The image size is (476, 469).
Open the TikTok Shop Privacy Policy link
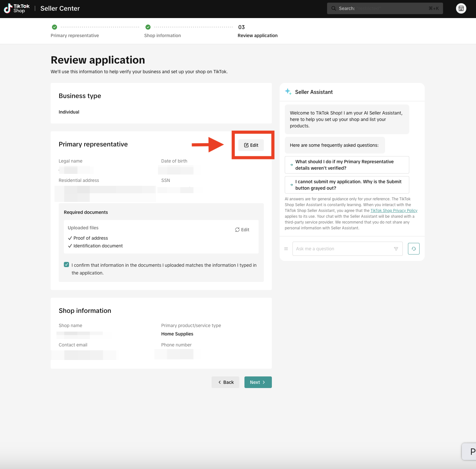(x=394, y=211)
